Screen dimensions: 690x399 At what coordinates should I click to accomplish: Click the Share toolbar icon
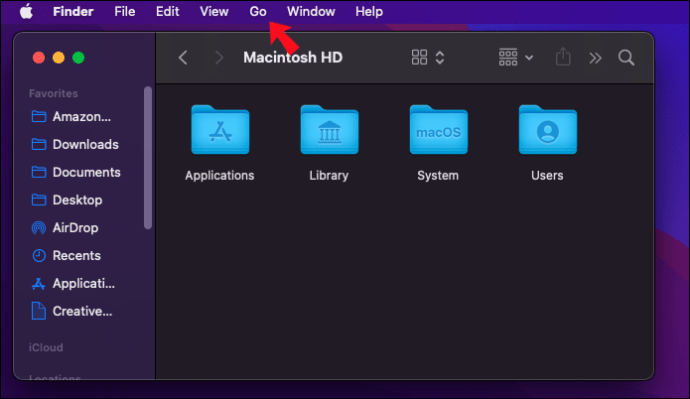[x=563, y=57]
